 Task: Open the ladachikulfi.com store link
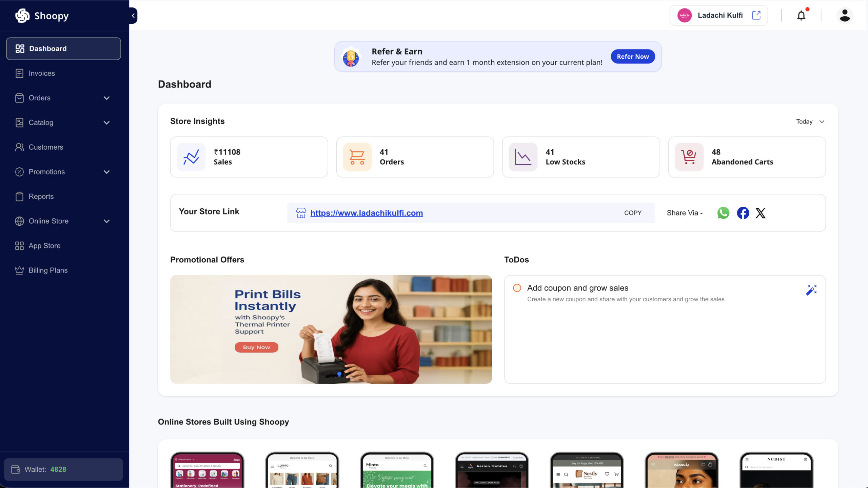coord(367,213)
